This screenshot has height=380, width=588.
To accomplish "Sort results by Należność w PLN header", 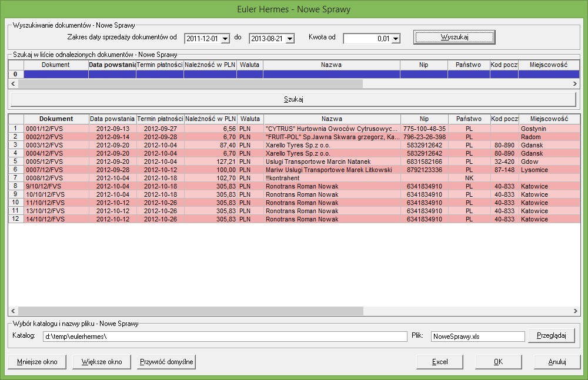I will (211, 119).
